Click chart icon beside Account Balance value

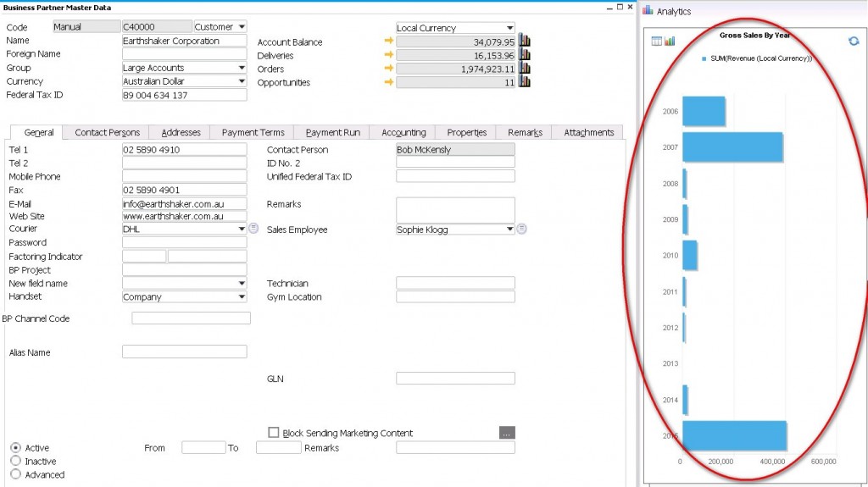coord(524,42)
